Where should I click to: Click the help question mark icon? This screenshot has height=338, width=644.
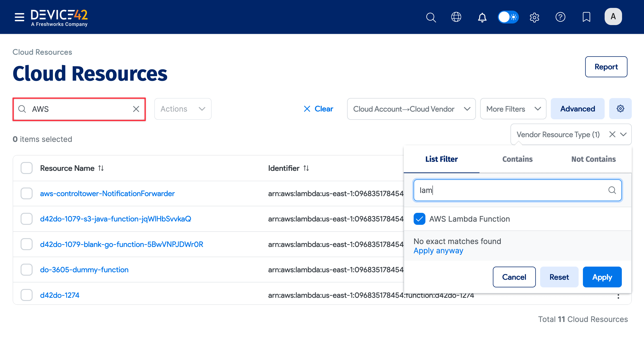coord(561,17)
